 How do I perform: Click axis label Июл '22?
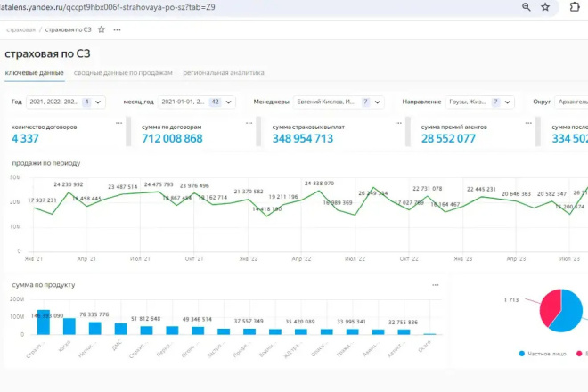355,259
